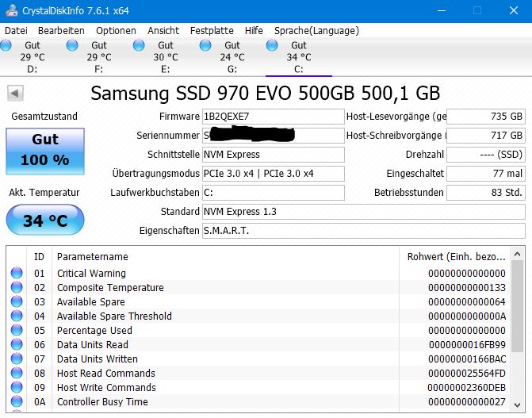
Task: Click the Seriennummer field
Action: (273, 136)
